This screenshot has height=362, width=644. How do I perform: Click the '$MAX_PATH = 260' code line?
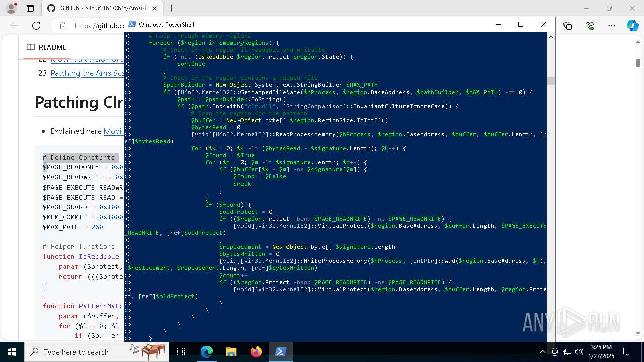click(73, 227)
